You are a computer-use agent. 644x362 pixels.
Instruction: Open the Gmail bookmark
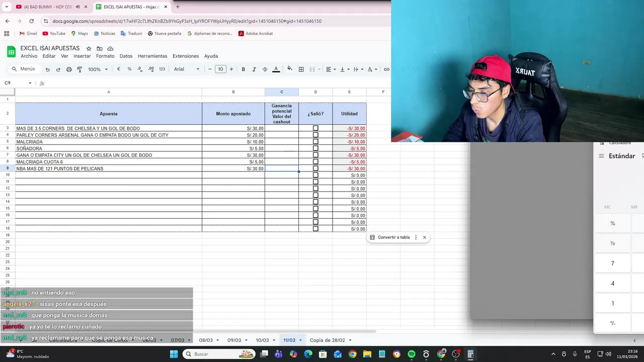click(28, 34)
